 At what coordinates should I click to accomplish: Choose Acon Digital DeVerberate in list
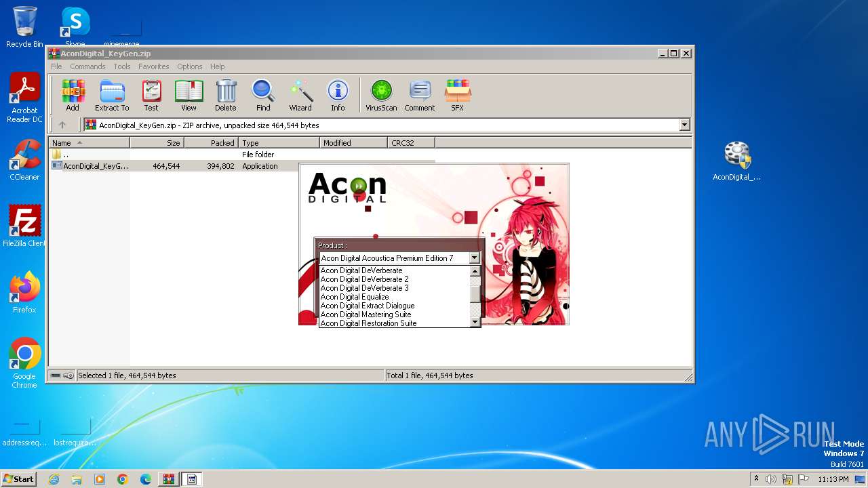click(394, 270)
